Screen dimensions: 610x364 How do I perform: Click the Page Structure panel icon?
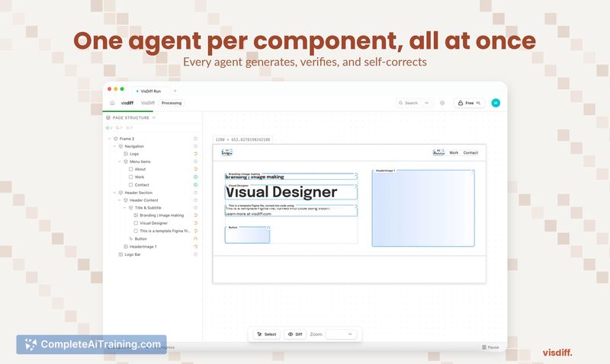(x=108, y=117)
